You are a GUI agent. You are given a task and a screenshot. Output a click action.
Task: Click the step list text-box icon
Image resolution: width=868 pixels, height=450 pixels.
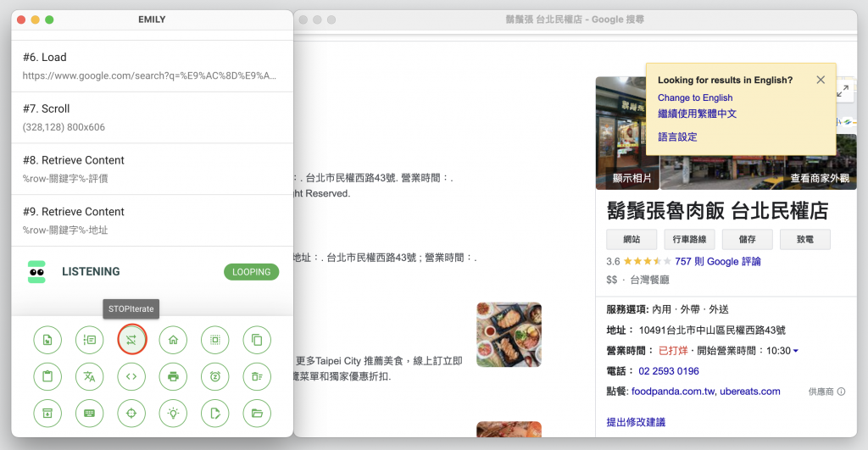tap(90, 340)
